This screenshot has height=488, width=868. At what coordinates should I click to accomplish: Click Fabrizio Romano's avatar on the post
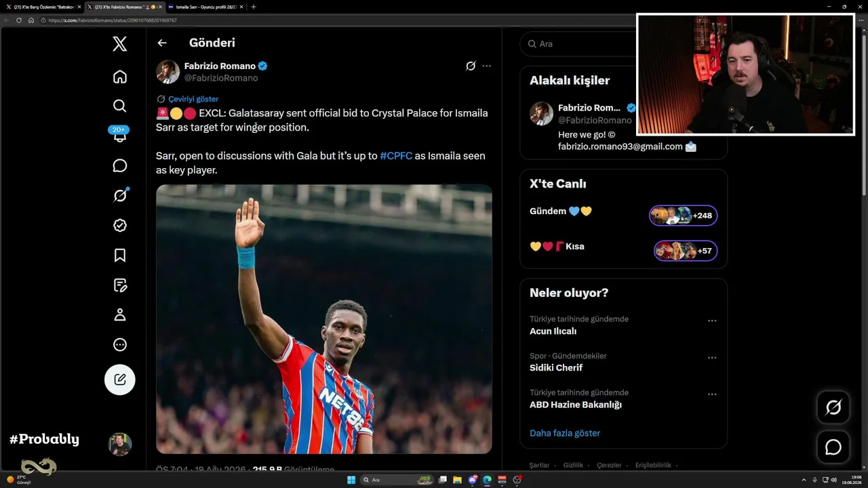(167, 71)
